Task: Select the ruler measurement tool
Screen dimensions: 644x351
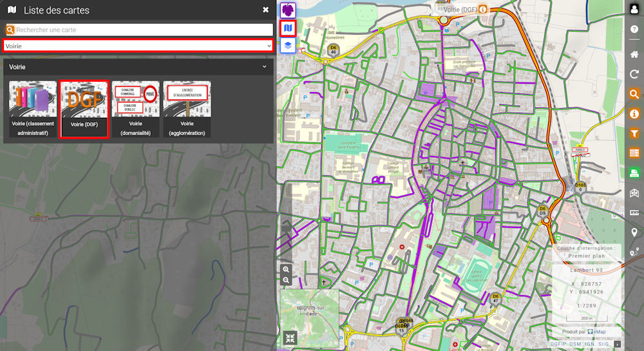Action: (634, 213)
